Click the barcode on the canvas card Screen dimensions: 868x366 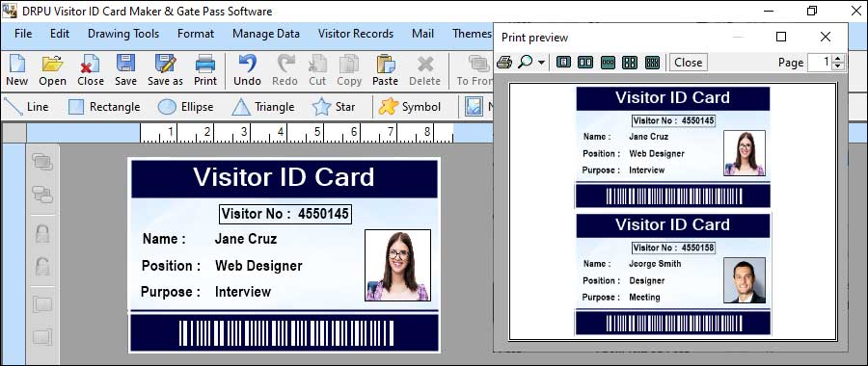[285, 333]
